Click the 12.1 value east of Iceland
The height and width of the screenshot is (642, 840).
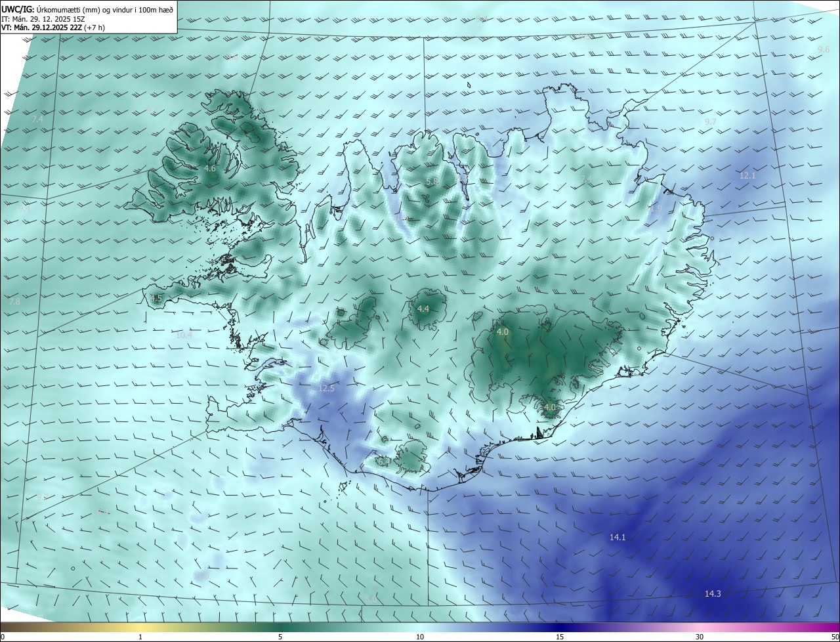coord(748,176)
